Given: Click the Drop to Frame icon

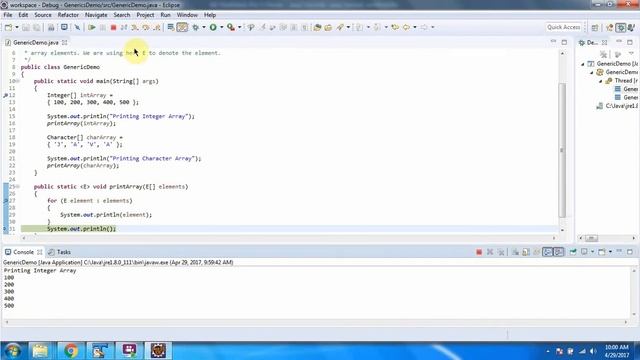Looking at the screenshot, I should point(171,27).
